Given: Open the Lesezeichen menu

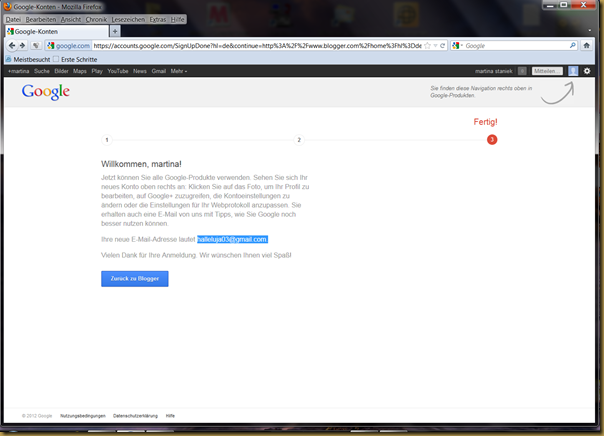Looking at the screenshot, I should point(128,19).
